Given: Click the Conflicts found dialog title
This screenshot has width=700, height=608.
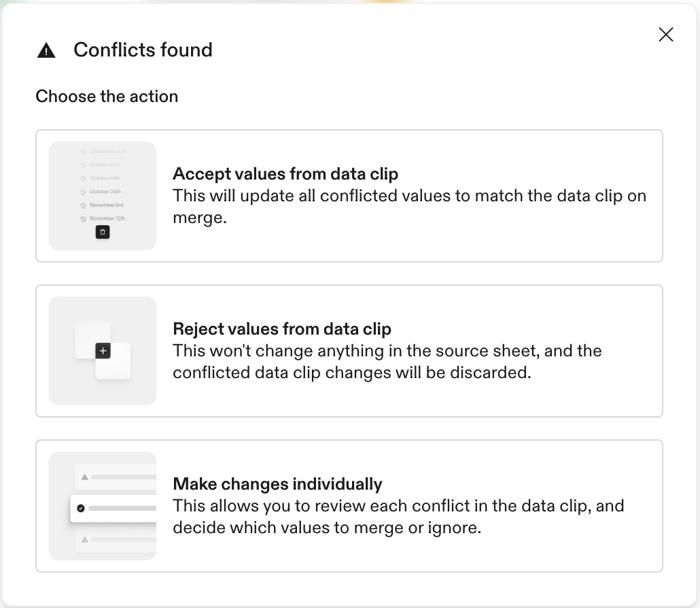Looking at the screenshot, I should click(143, 50).
